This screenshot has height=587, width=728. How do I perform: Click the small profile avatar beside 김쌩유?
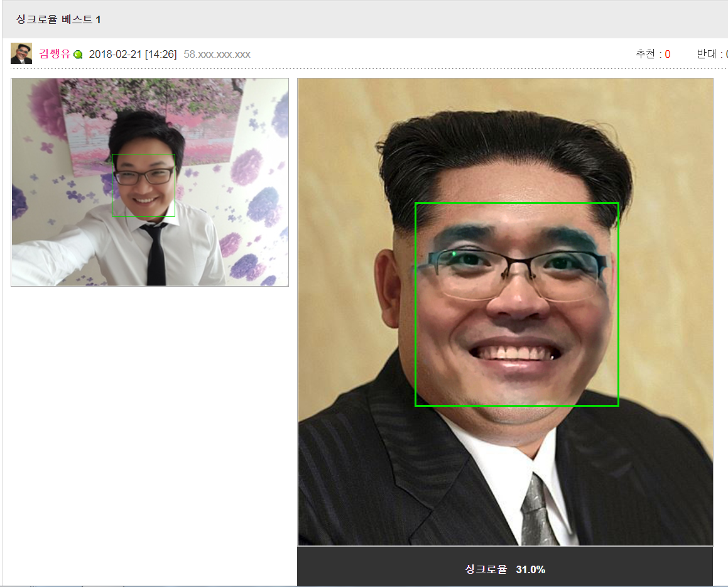pos(21,54)
